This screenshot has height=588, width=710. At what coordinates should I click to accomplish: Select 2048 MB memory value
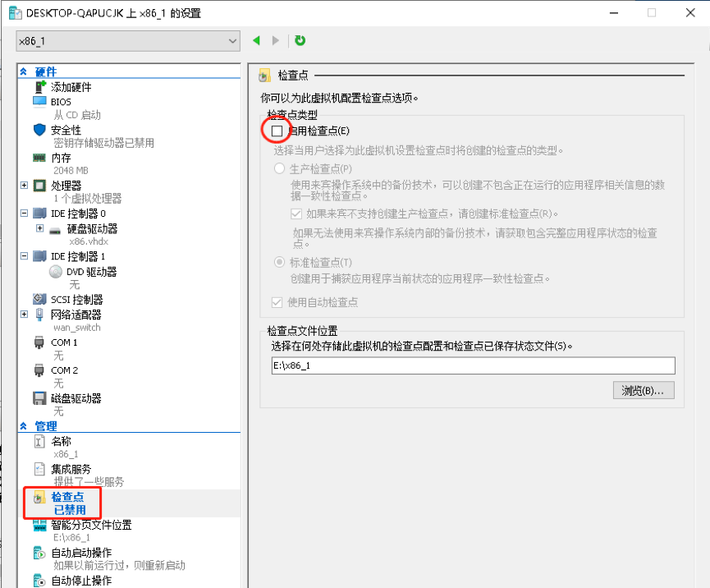(71, 171)
